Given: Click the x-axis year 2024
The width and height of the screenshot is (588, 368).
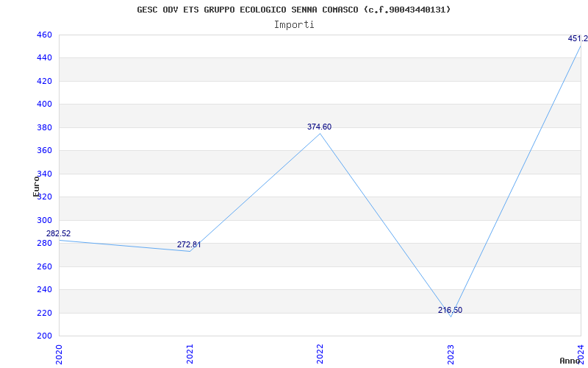Looking at the screenshot, I should tap(581, 354).
